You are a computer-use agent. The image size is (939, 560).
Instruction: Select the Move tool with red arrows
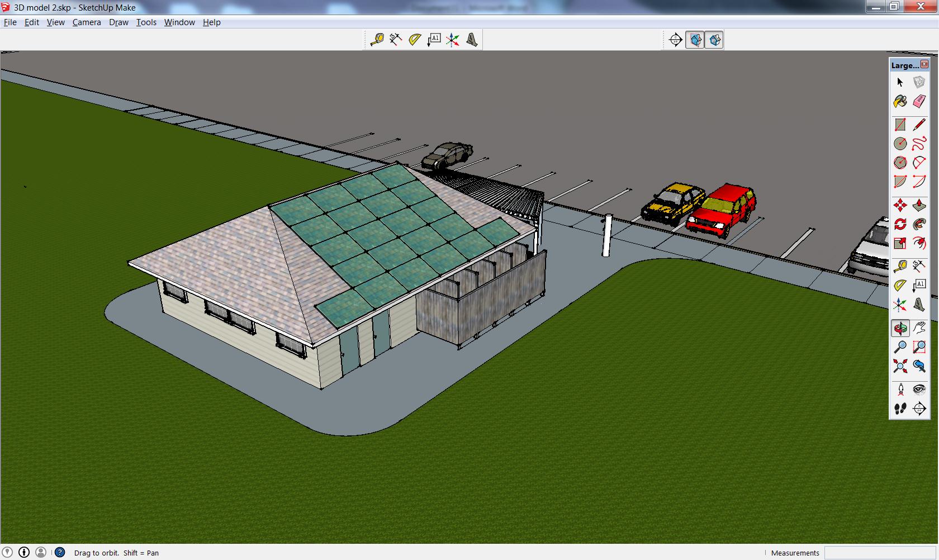click(900, 206)
